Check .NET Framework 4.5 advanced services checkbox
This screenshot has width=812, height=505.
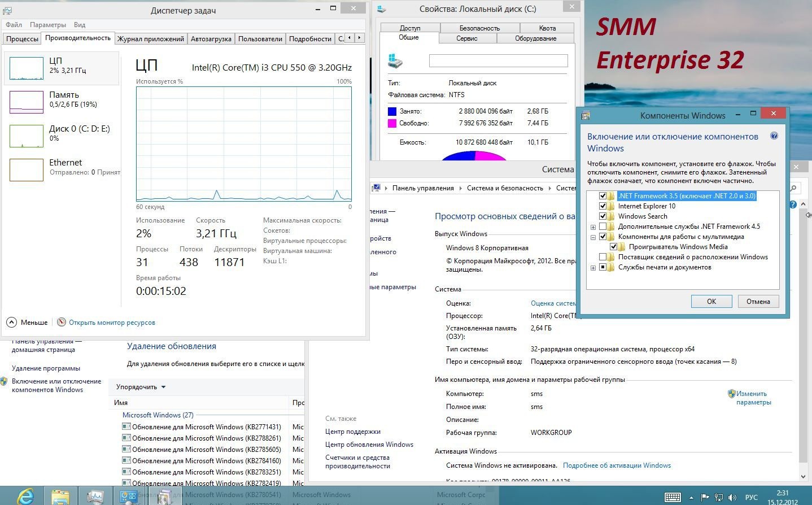pos(603,227)
